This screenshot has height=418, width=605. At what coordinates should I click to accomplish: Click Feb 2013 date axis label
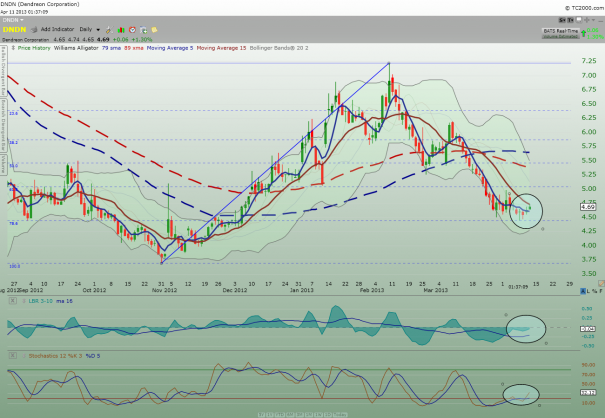(x=372, y=290)
